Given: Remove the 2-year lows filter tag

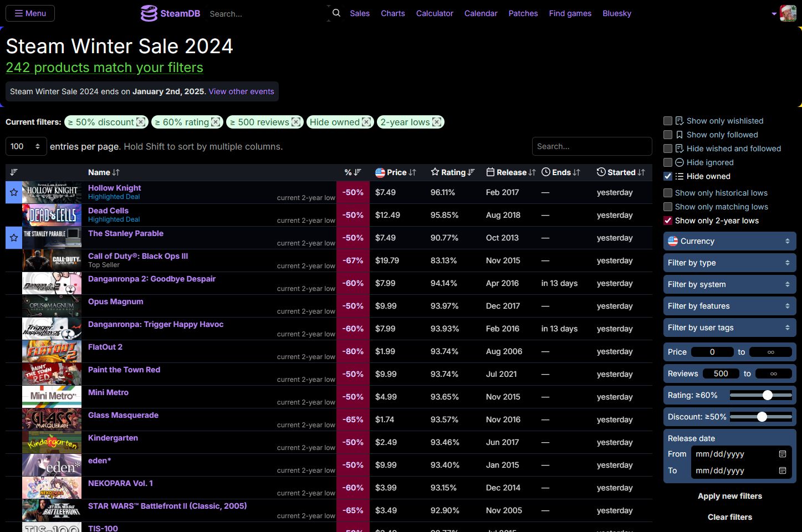Looking at the screenshot, I should pos(437,122).
